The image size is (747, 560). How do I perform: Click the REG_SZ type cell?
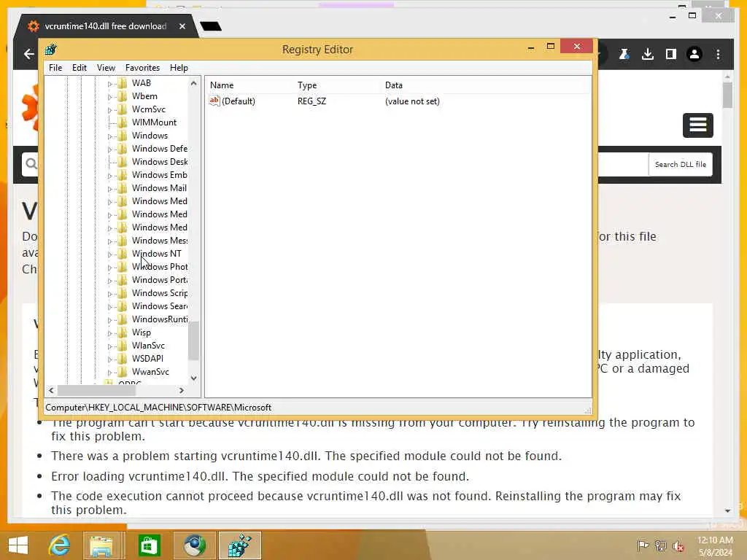[x=311, y=101]
